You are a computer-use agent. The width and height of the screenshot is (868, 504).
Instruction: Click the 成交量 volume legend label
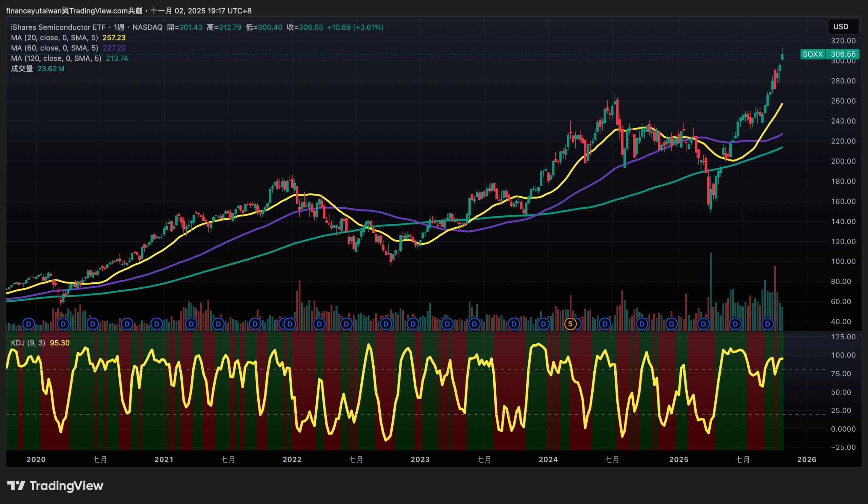pos(22,69)
